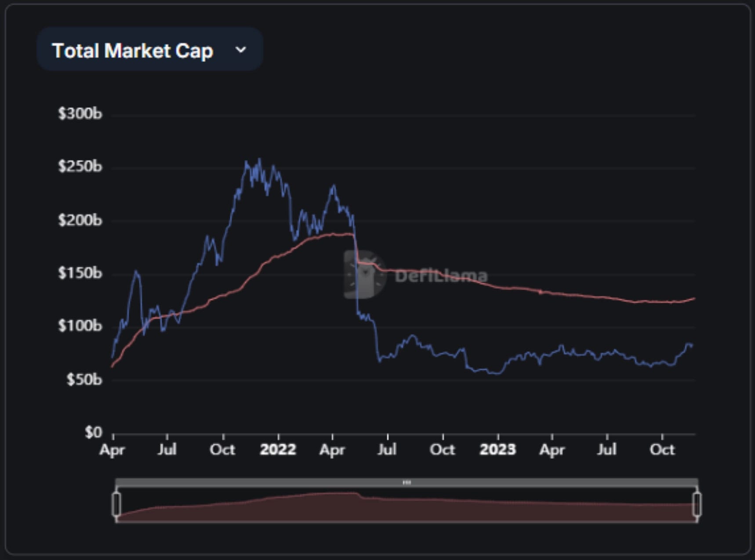
Task: Click the $300b y-axis label
Action: (x=80, y=113)
